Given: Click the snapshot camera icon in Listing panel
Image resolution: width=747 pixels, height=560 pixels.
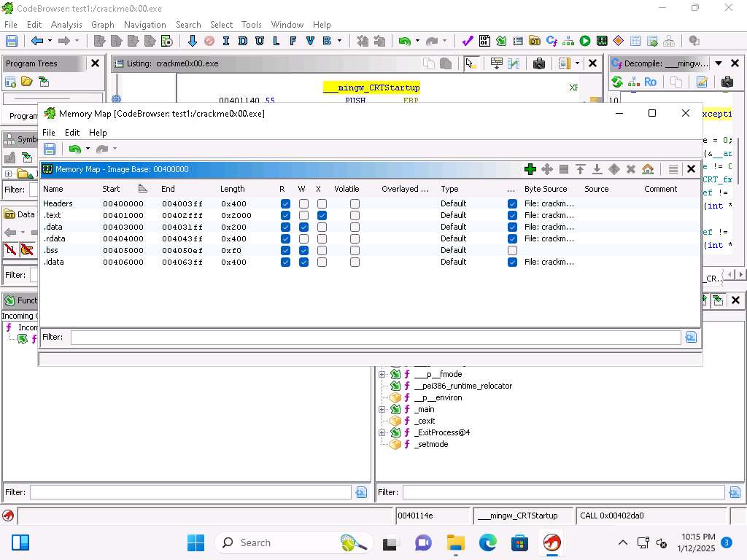Looking at the screenshot, I should [539, 63].
